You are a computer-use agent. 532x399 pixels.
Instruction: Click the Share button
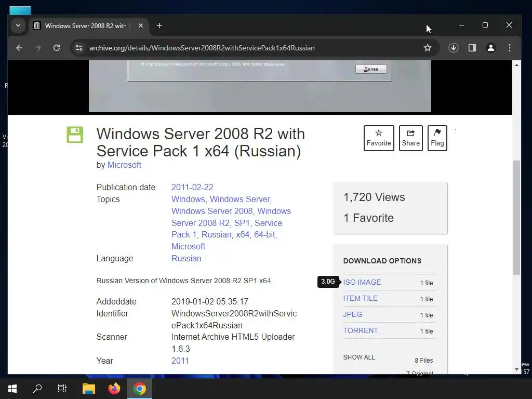pyautogui.click(x=410, y=138)
